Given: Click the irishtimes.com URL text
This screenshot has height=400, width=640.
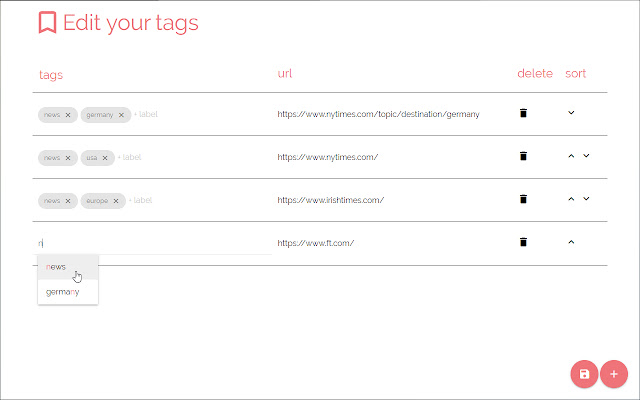Looking at the screenshot, I should 330,200.
